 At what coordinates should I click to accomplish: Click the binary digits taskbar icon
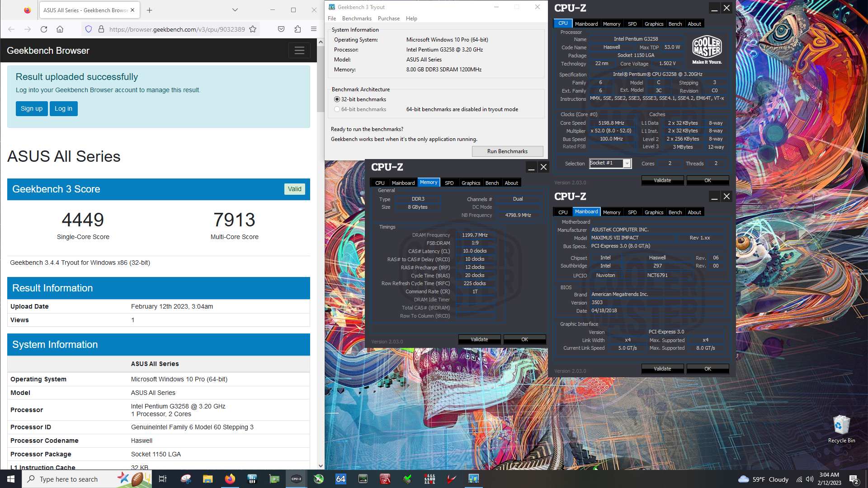click(x=429, y=479)
